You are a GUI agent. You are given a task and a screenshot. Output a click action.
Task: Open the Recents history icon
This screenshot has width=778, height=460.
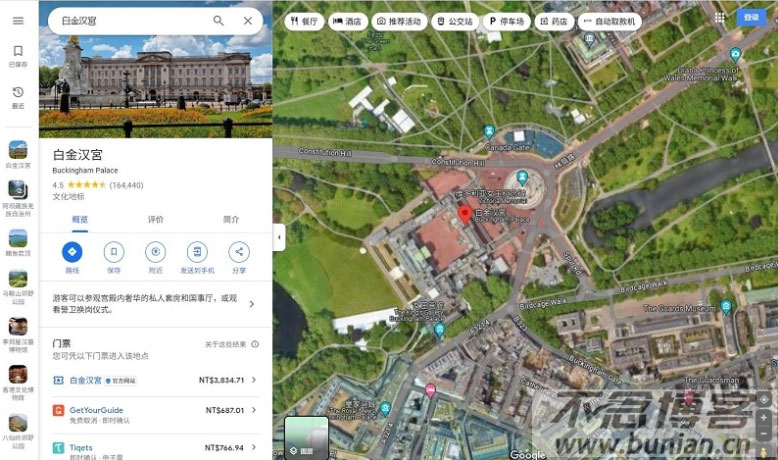pyautogui.click(x=18, y=92)
